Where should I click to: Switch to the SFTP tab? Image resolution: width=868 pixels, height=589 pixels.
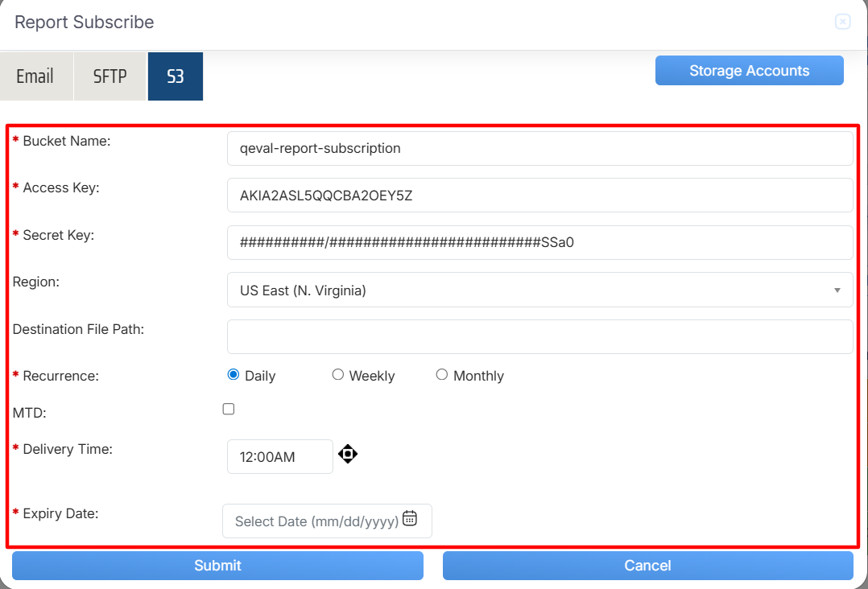click(x=110, y=76)
